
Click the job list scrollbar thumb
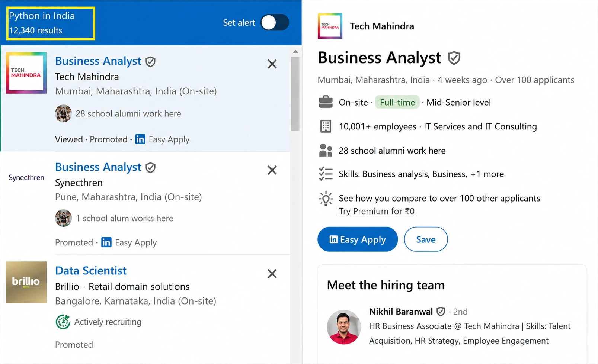pos(295,94)
